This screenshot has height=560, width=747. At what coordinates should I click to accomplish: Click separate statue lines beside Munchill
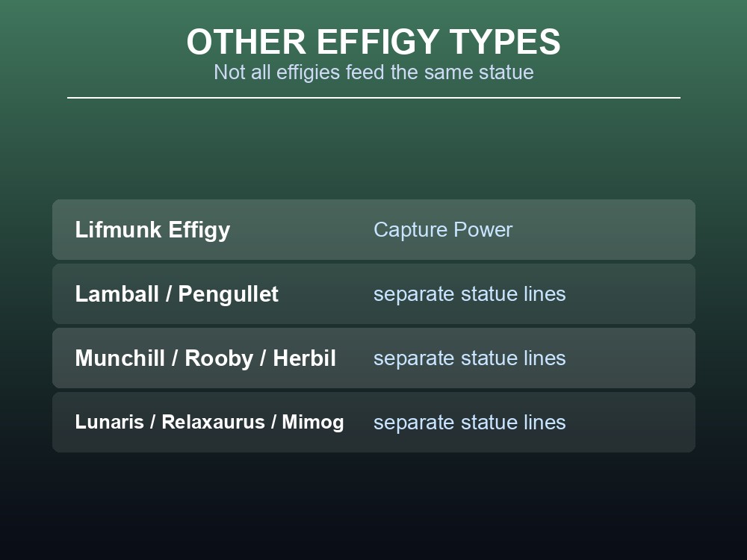[x=470, y=358]
